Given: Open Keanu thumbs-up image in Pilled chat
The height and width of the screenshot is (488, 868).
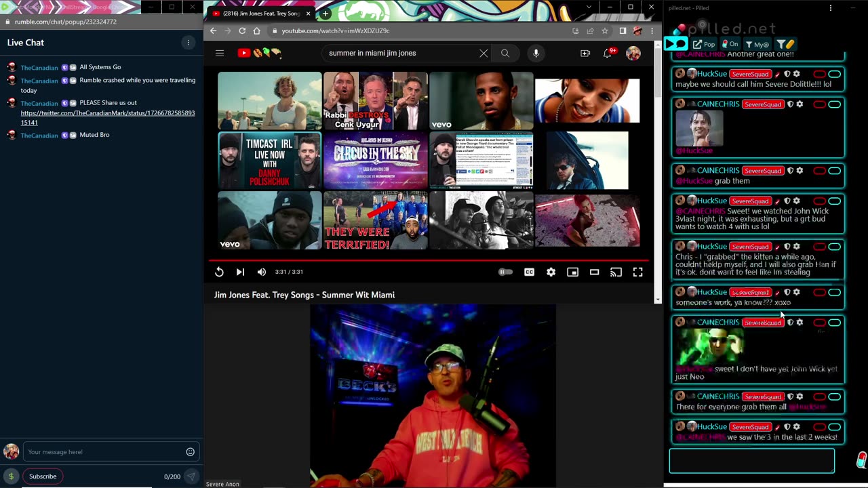Looking at the screenshot, I should (699, 127).
